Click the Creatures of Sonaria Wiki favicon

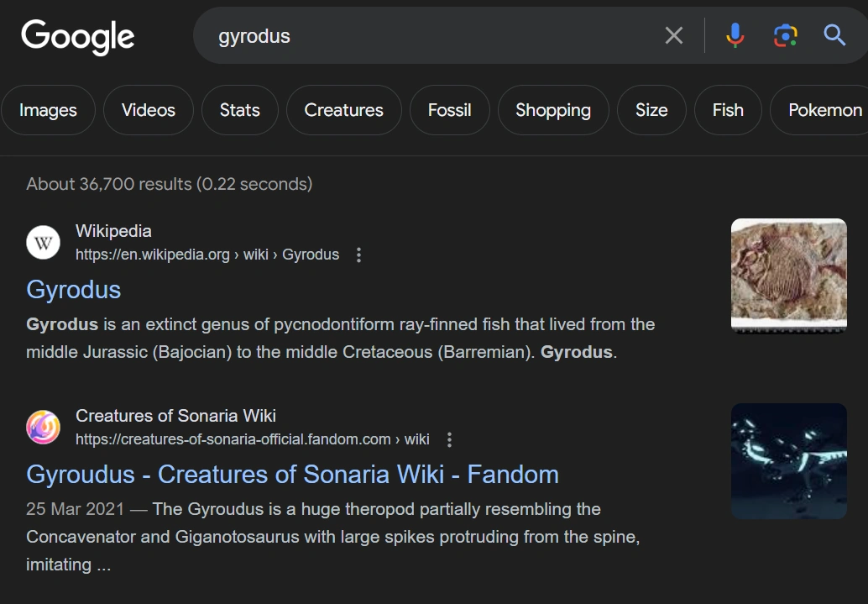(43, 428)
